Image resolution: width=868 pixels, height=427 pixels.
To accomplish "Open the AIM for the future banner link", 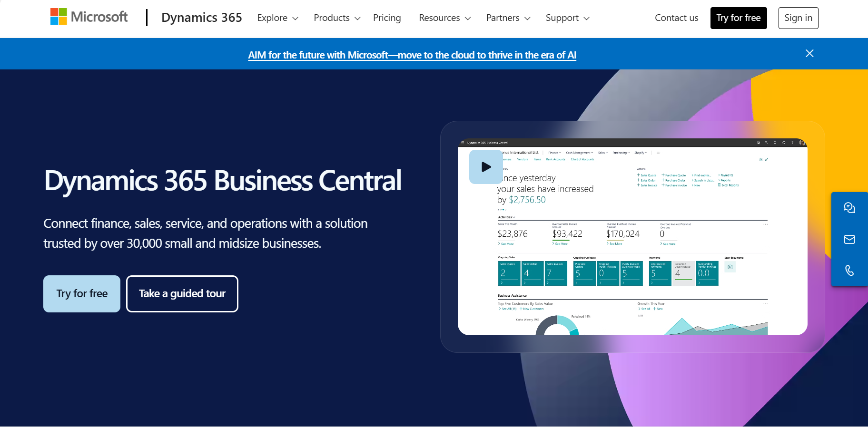I will (412, 55).
